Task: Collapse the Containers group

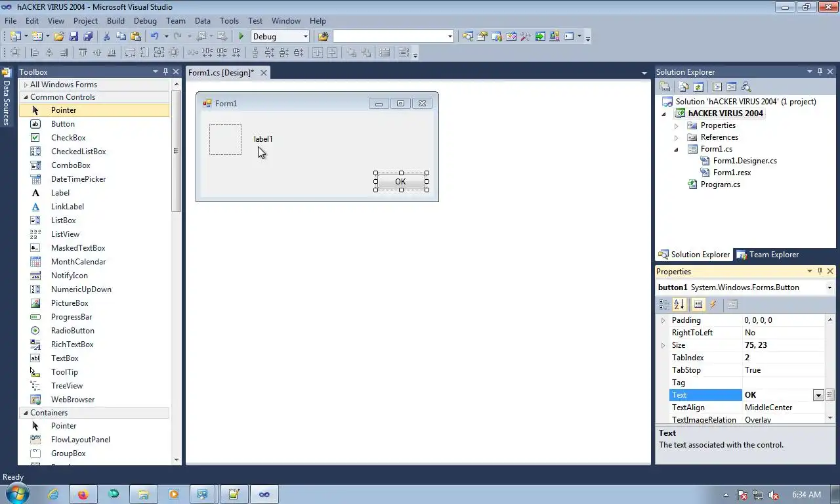Action: point(26,413)
